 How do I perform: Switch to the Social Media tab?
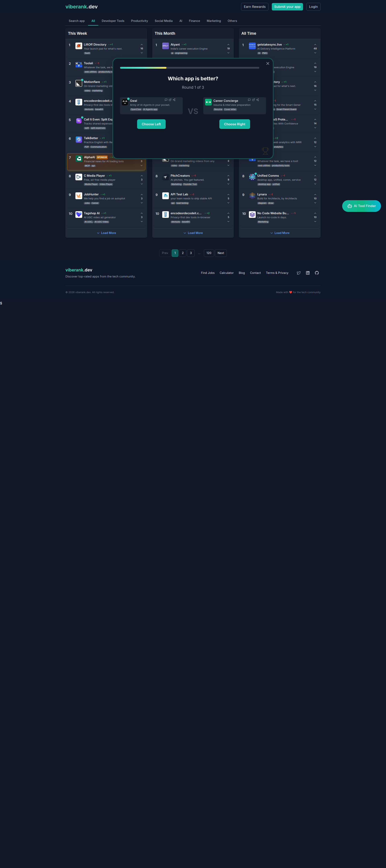[164, 21]
